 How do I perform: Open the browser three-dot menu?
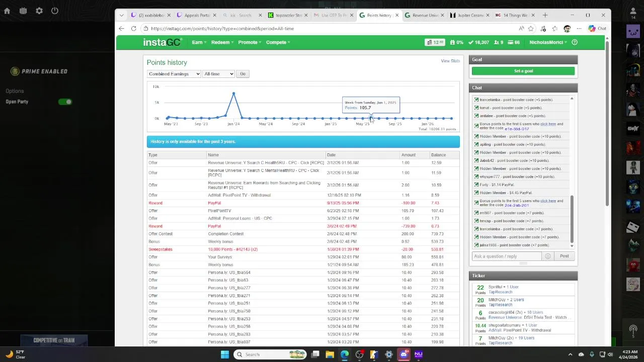(x=579, y=29)
